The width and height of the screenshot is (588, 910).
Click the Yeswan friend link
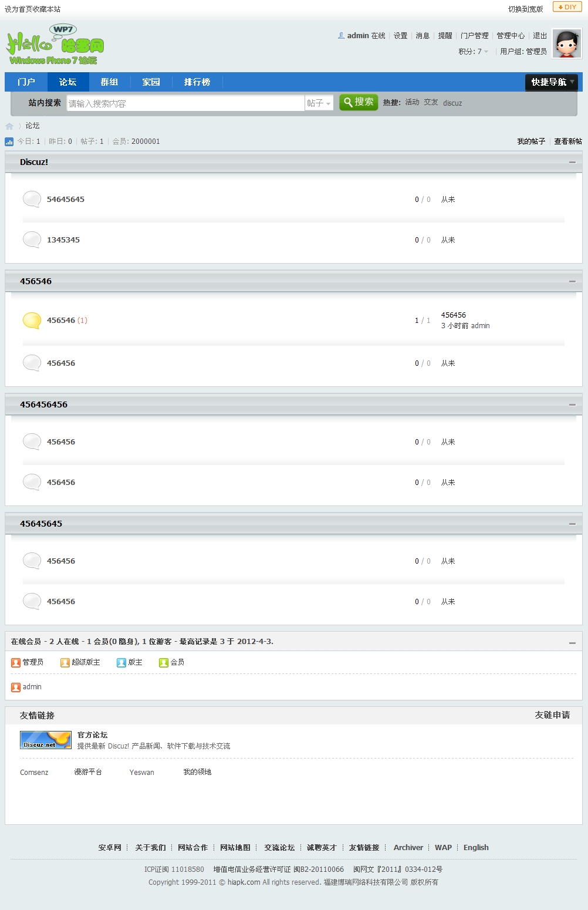[x=142, y=773]
